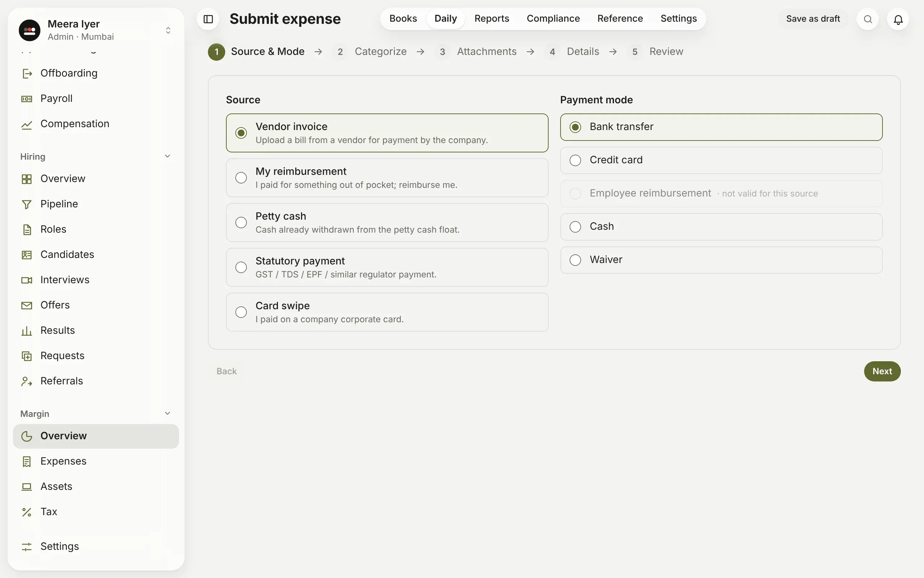Image resolution: width=924 pixels, height=578 pixels.
Task: Click the Assets laptop icon
Action: [x=27, y=487]
